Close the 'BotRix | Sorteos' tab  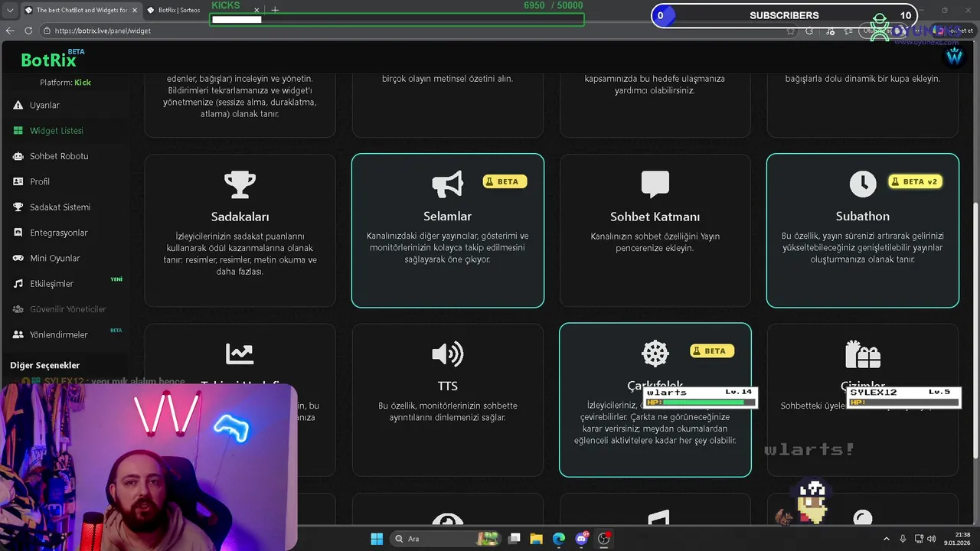click(x=256, y=10)
